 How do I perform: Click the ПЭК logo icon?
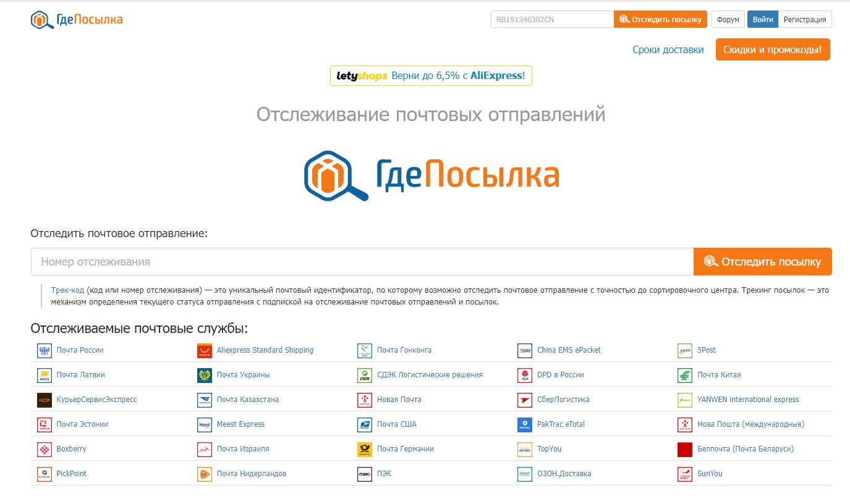tap(365, 474)
